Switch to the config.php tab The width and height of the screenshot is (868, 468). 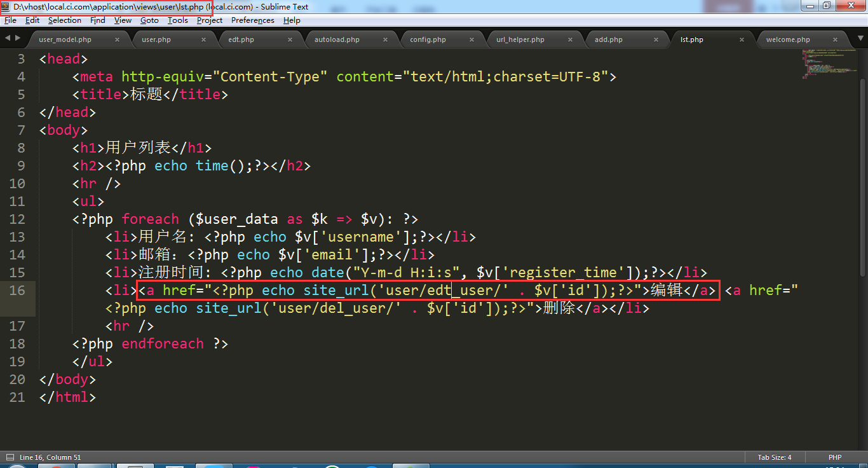(428, 39)
